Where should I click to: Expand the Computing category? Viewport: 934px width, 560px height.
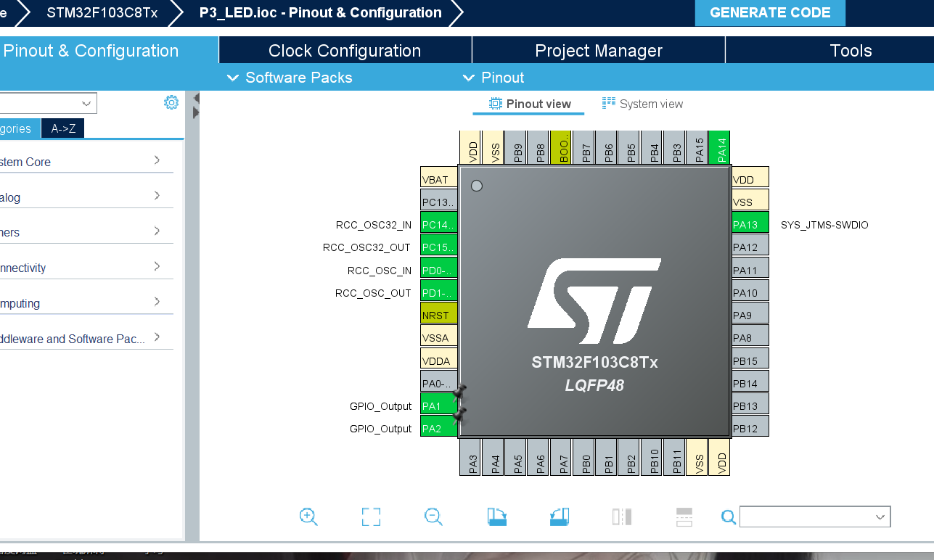(x=86, y=303)
